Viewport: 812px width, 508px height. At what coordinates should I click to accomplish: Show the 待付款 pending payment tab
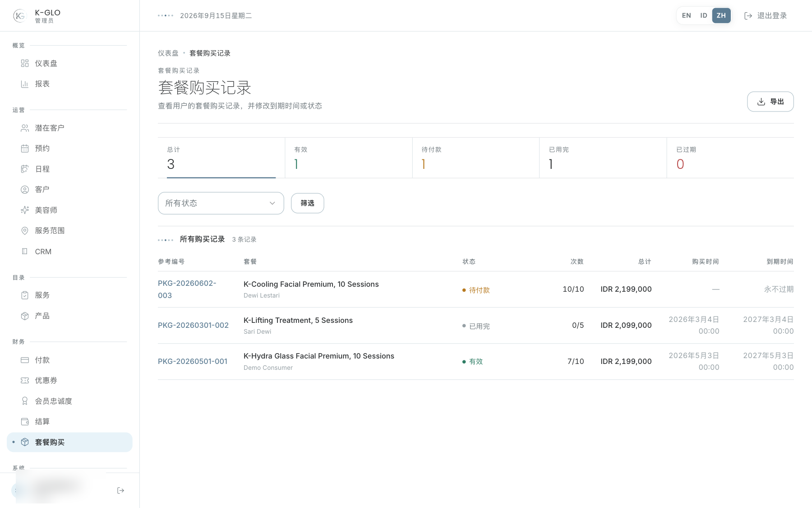click(x=476, y=158)
